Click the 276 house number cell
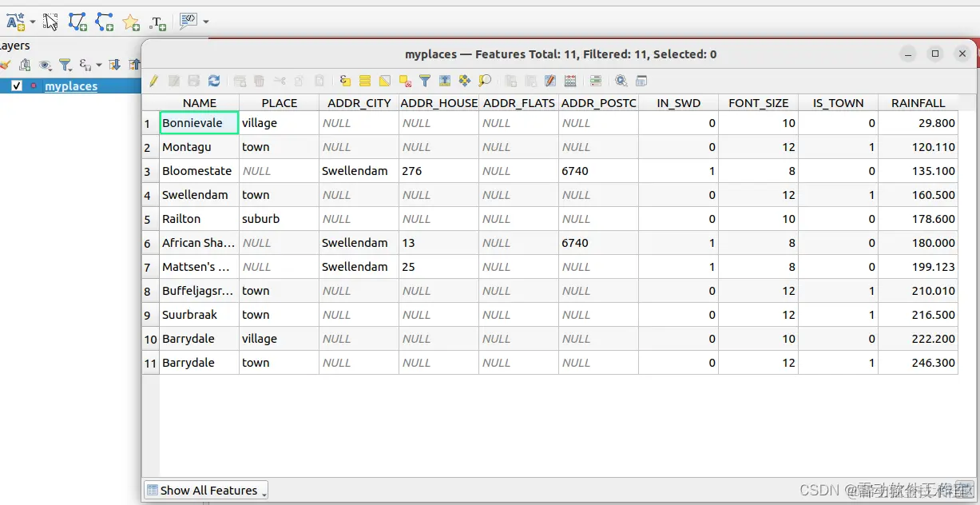 click(x=439, y=171)
